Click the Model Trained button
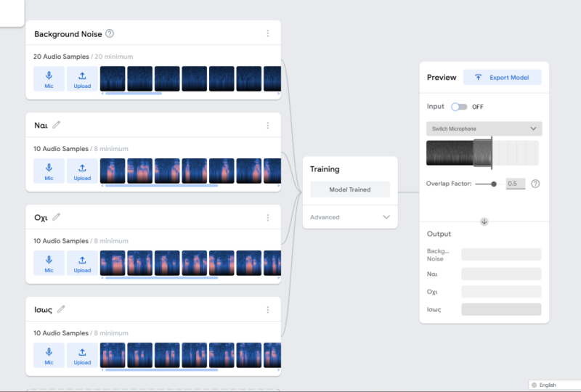 click(x=350, y=189)
